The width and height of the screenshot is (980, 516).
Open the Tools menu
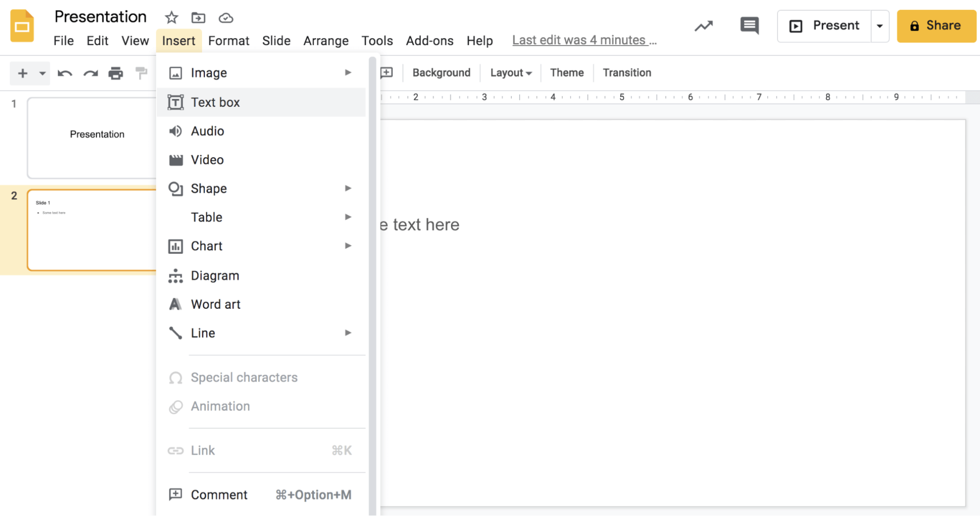[377, 41]
